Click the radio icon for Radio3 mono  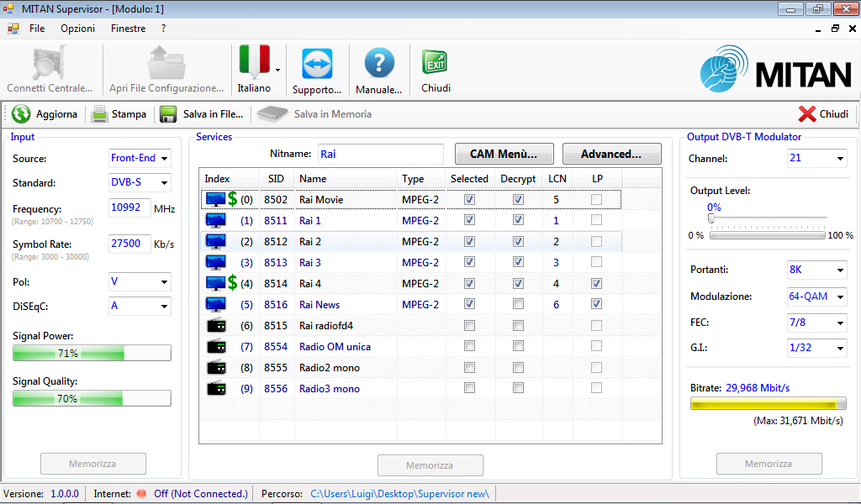point(216,388)
